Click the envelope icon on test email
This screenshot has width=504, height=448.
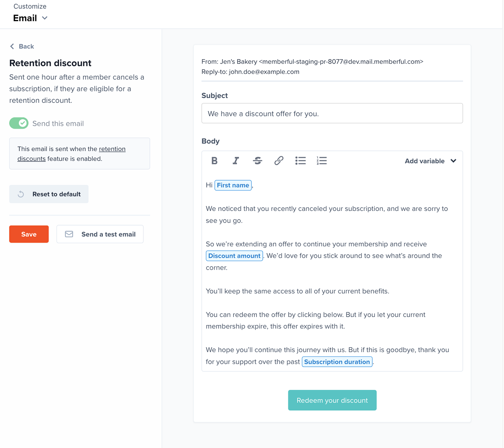click(69, 234)
